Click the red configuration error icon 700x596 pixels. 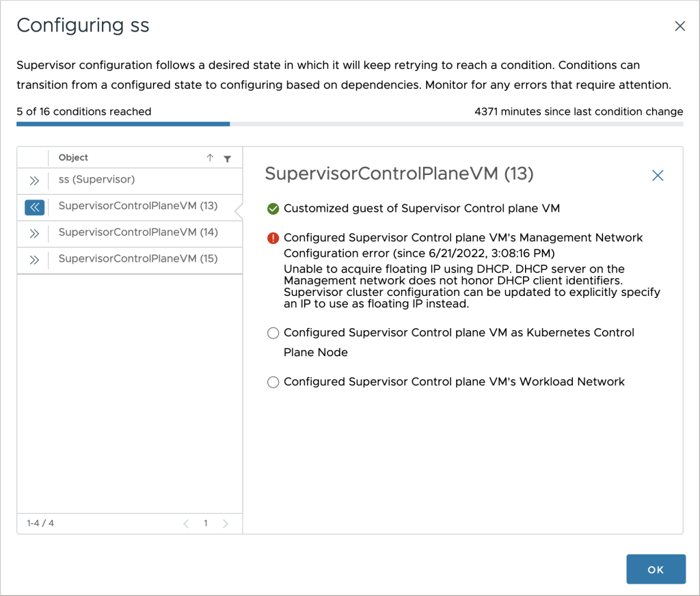coord(273,238)
